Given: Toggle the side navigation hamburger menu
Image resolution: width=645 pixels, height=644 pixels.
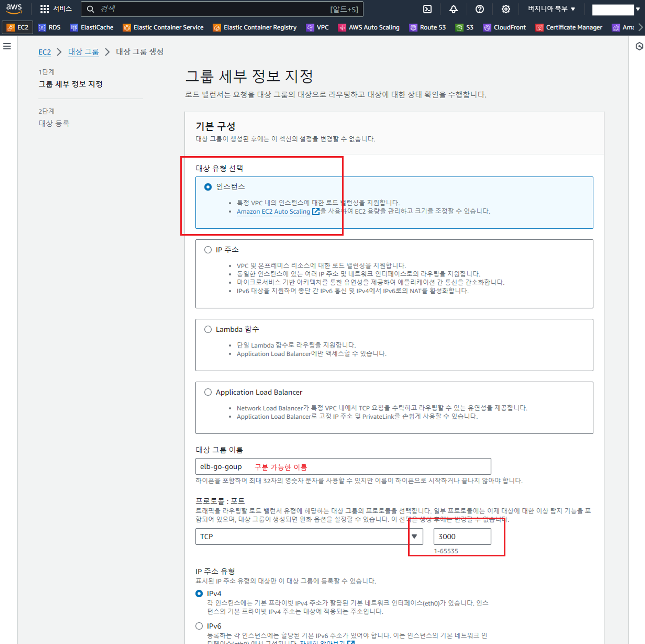Looking at the screenshot, I should click(x=7, y=46).
